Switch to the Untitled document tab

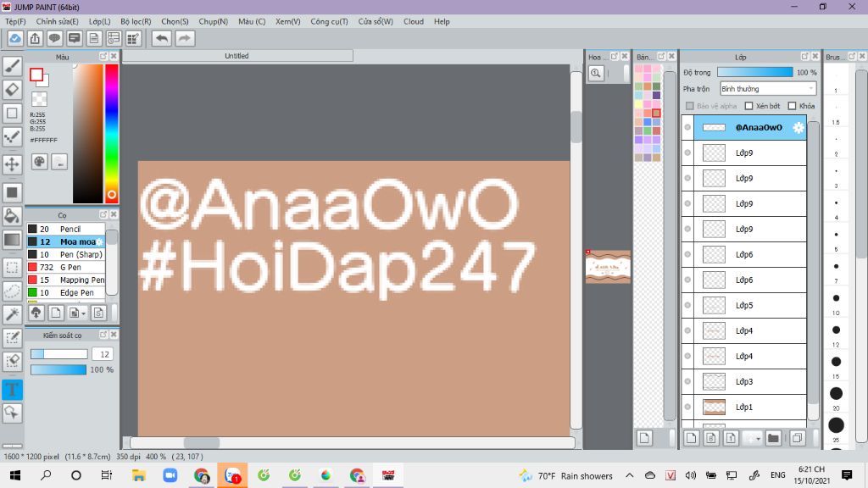coord(237,56)
